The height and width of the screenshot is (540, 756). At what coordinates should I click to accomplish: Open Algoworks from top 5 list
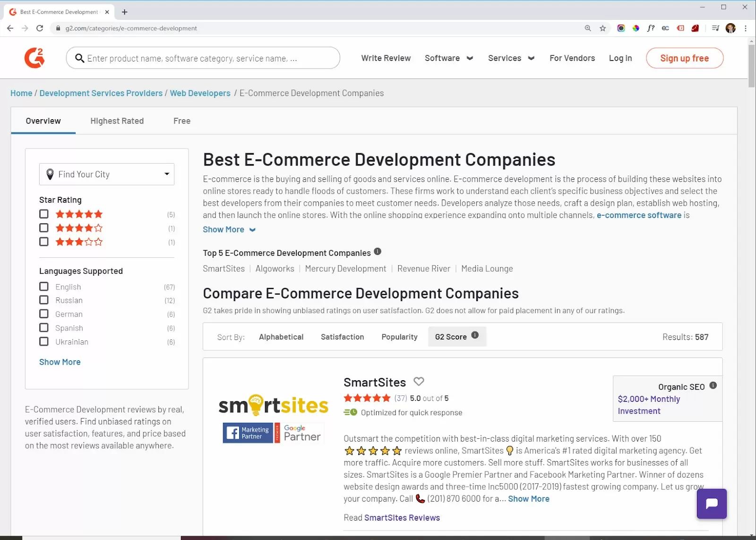pyautogui.click(x=275, y=269)
